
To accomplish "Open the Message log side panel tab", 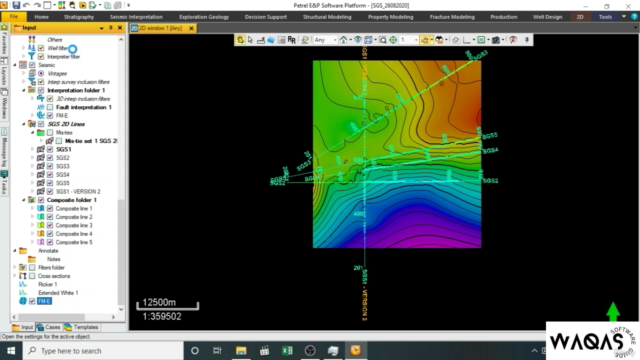I will click(x=4, y=148).
